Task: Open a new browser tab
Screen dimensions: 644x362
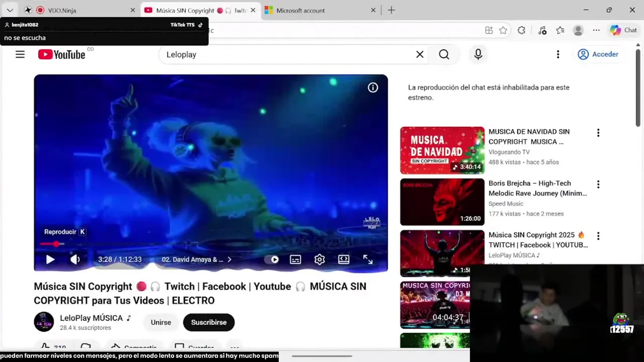Action: point(391,10)
